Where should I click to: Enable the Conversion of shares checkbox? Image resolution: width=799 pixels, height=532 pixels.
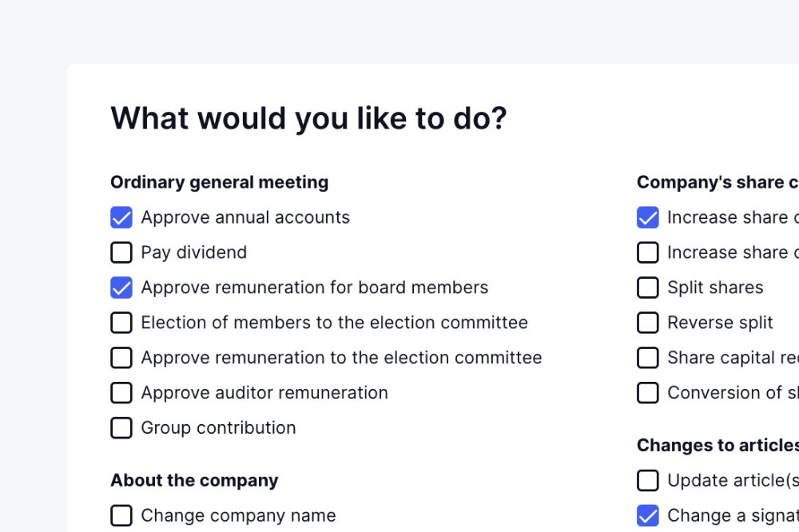pyautogui.click(x=648, y=393)
